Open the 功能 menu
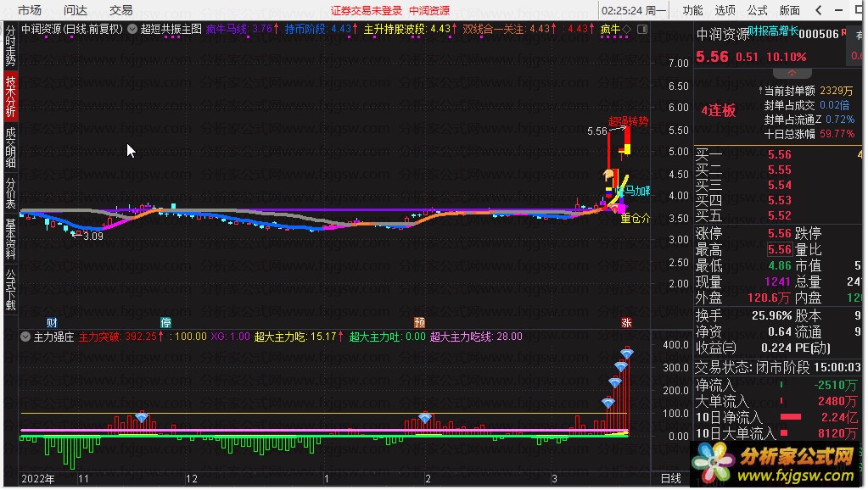The image size is (868, 490). click(x=692, y=10)
